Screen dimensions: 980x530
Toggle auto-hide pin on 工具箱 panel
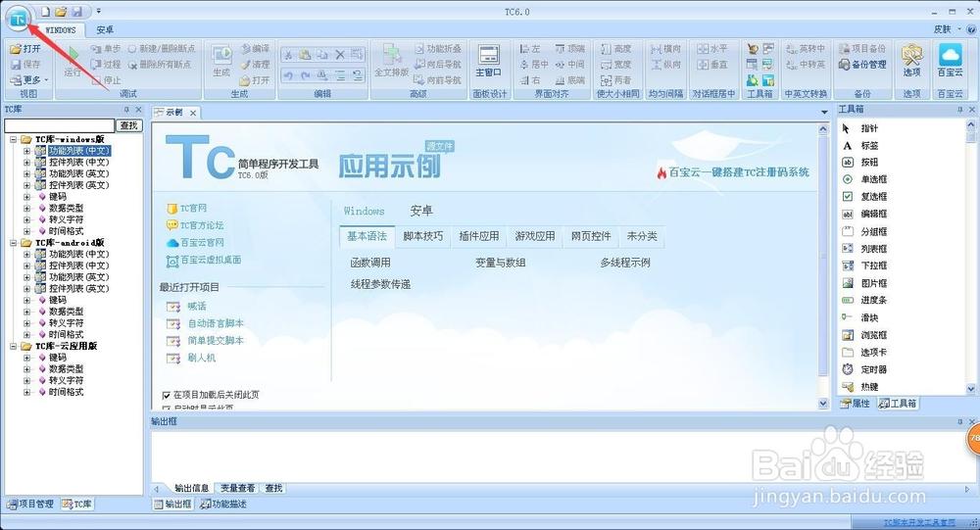[960, 110]
